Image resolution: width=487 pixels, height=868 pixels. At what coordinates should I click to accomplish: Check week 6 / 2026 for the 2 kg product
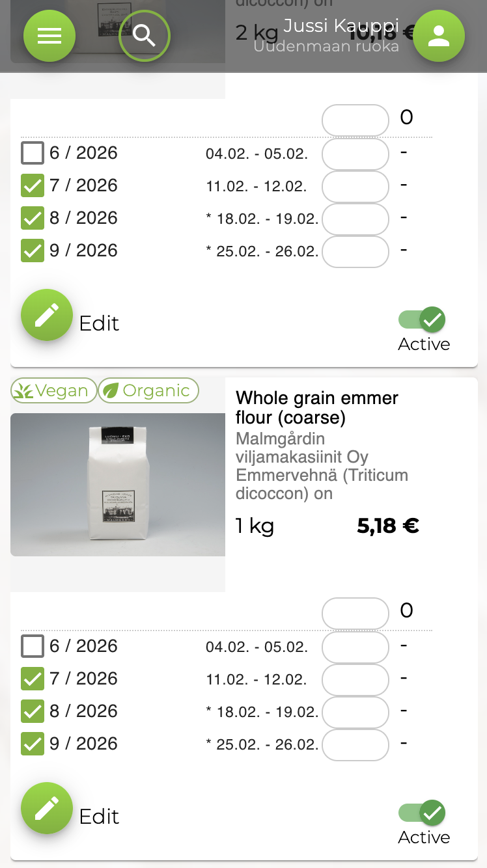(33, 154)
